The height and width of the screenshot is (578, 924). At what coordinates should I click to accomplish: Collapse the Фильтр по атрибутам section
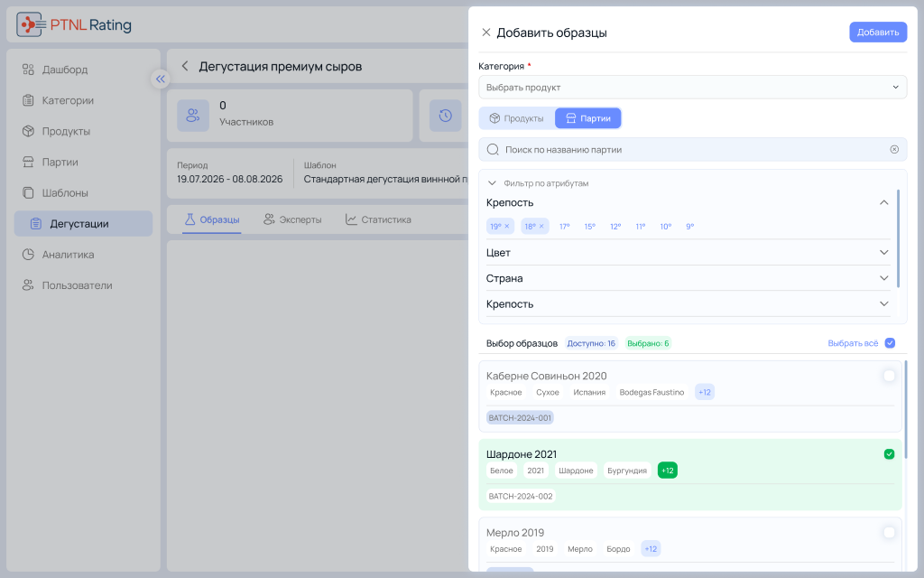[x=492, y=183]
